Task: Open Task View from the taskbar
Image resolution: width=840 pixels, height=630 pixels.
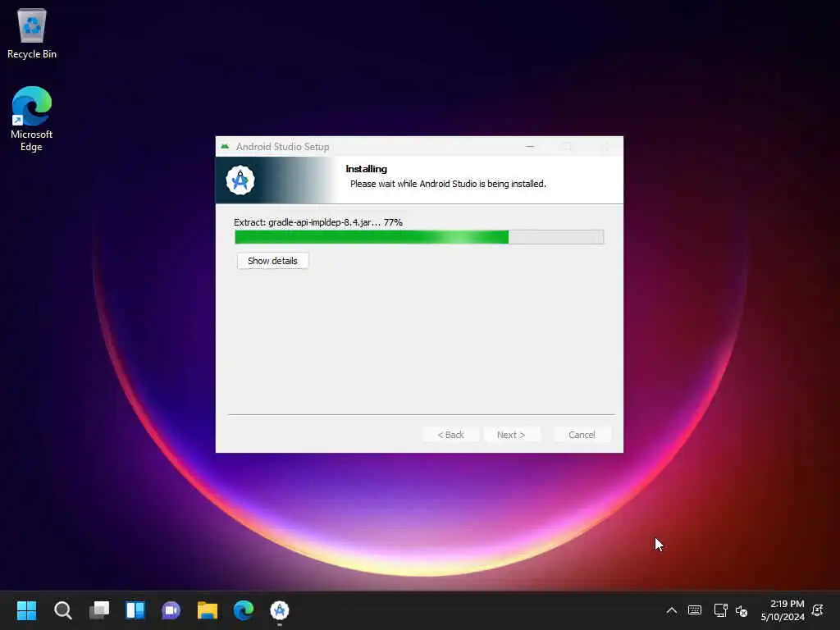Action: click(99, 610)
